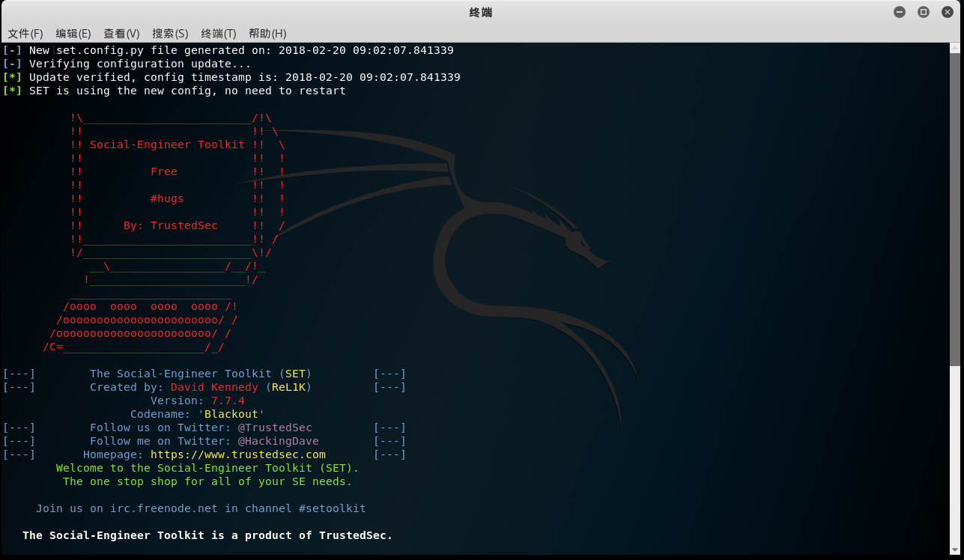Click the https://www.trustedsec.com homepage URL
Viewport: 964px width, 560px height.
(238, 454)
